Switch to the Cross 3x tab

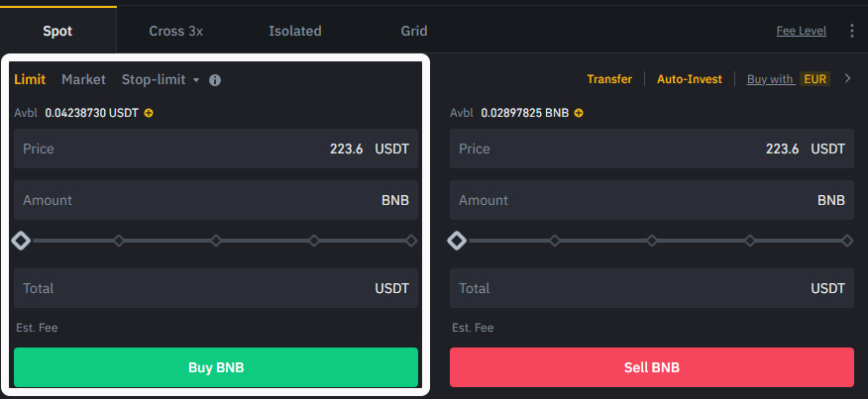[x=176, y=31]
